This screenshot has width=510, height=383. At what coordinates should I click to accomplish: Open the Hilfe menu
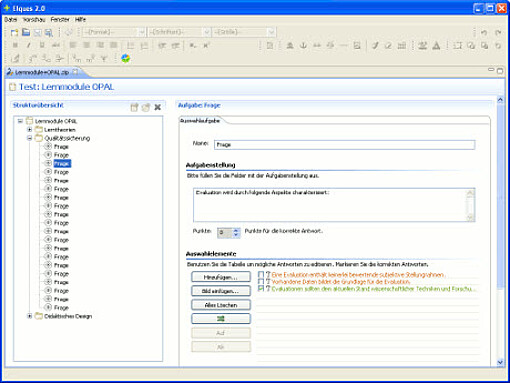(x=80, y=20)
